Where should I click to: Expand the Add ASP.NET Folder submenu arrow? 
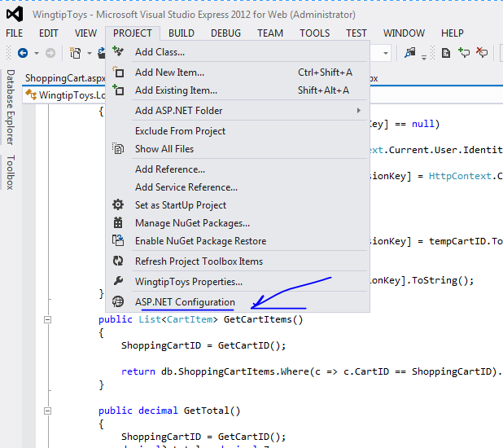pyautogui.click(x=359, y=111)
